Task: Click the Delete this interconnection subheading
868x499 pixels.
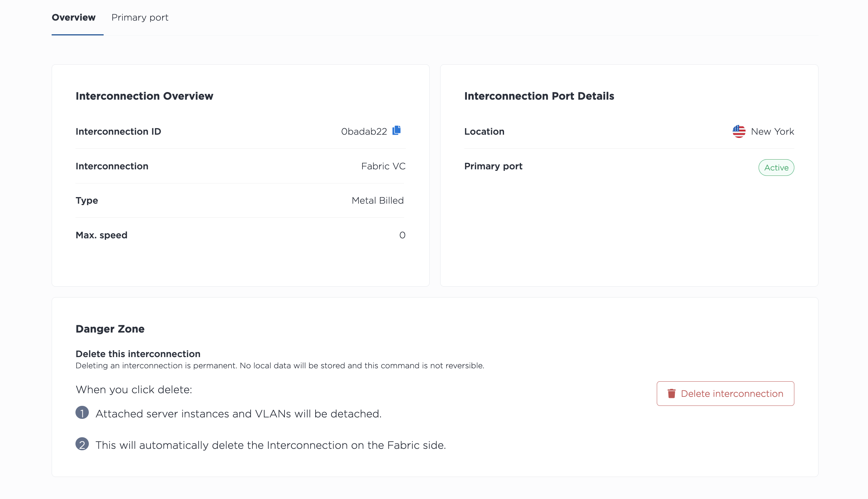Action: coord(138,354)
